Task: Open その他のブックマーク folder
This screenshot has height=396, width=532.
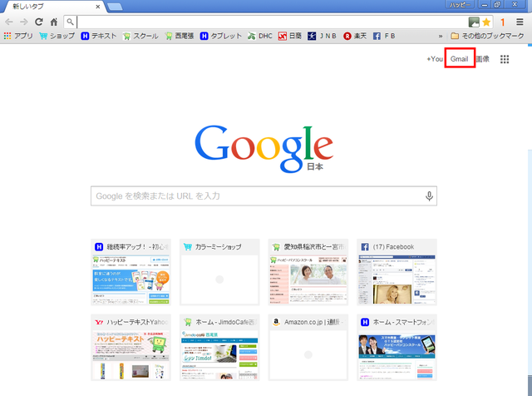Action: tap(487, 36)
